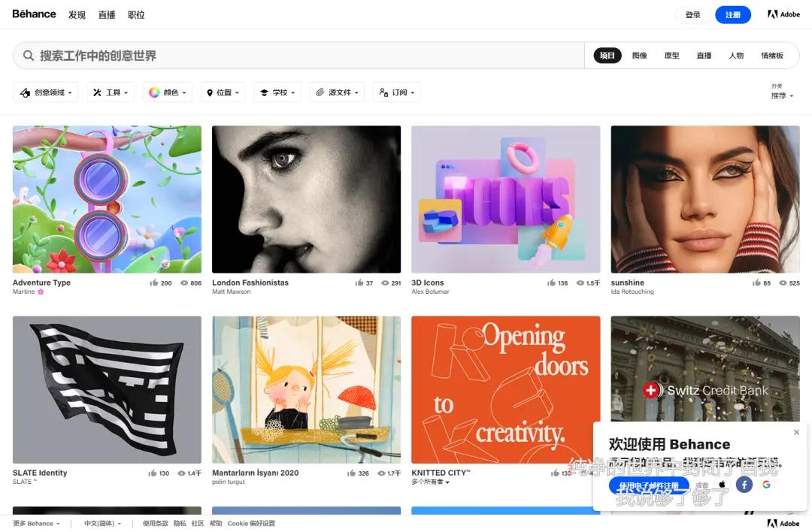Sign up using the Google icon

pos(766,485)
